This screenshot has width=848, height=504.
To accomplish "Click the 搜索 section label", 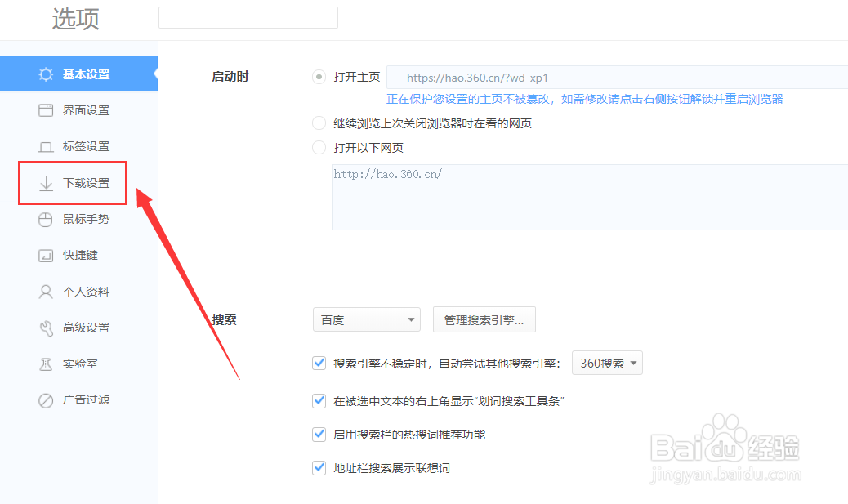I will 225,319.
